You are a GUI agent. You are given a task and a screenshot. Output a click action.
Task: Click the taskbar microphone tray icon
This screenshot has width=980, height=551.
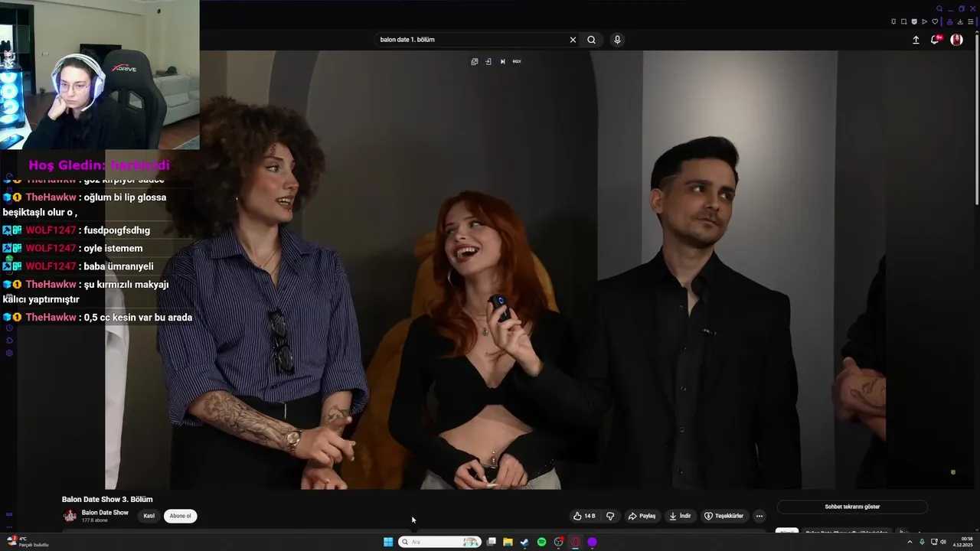coord(922,542)
